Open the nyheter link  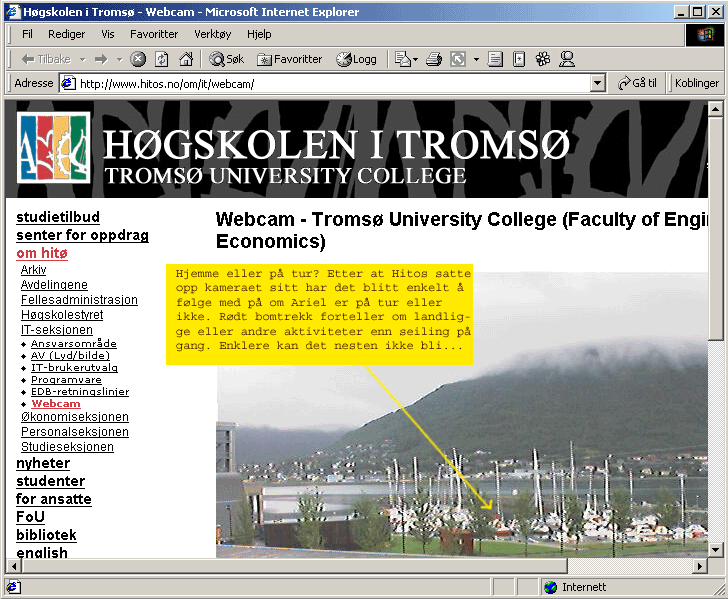(43, 463)
